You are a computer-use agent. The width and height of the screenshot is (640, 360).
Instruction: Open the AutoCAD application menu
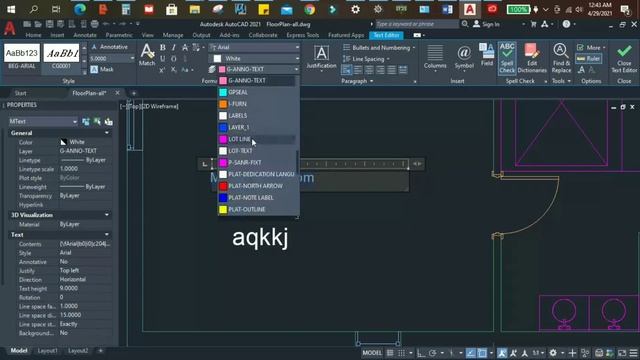(x=10, y=28)
